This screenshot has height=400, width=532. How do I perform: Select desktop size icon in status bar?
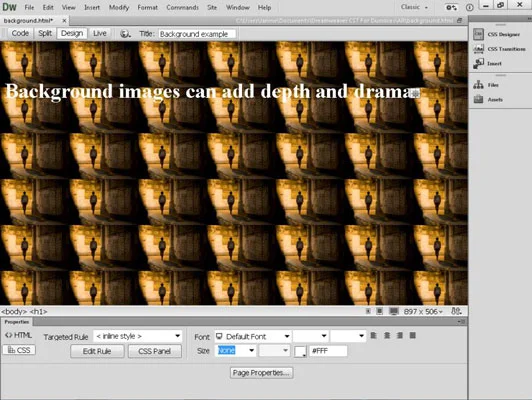coord(394,311)
